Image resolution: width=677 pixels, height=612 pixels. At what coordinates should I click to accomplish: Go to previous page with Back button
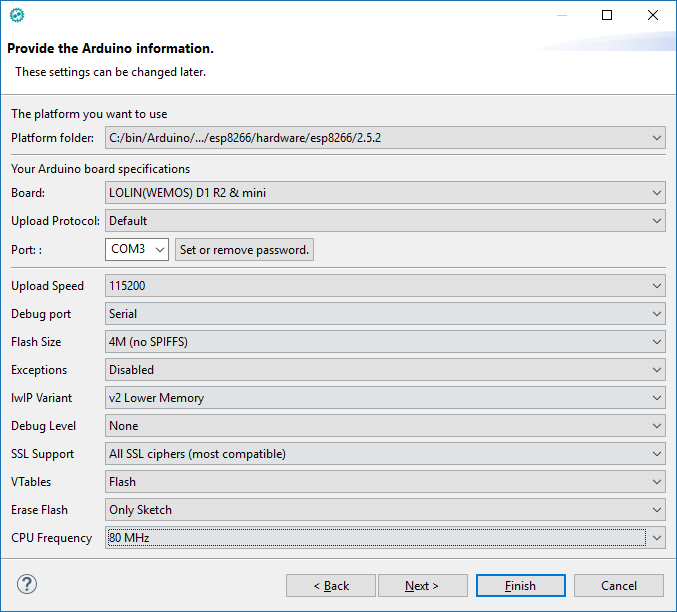click(x=331, y=586)
